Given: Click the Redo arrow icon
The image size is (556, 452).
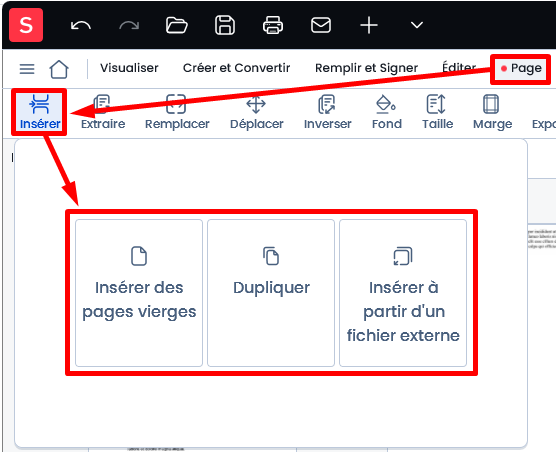Looking at the screenshot, I should pyautogui.click(x=129, y=26).
